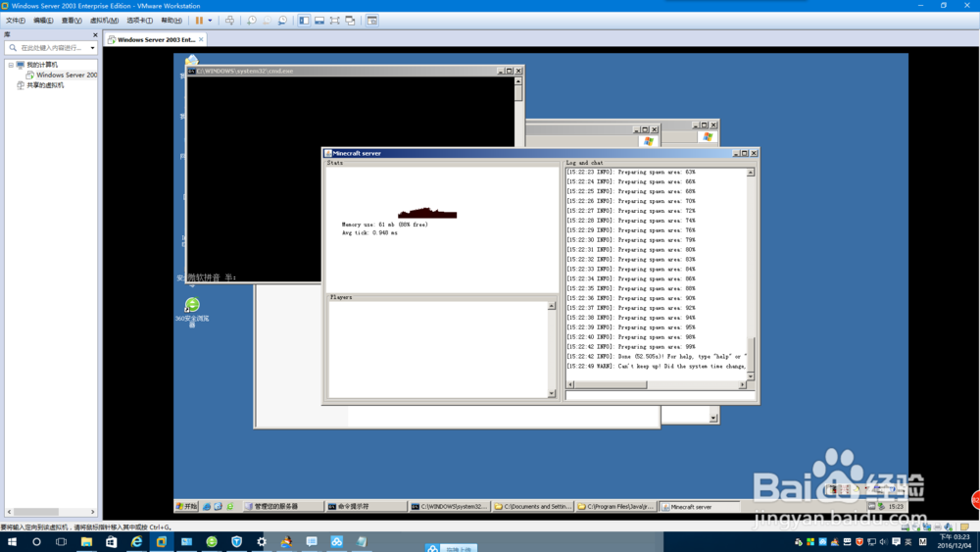Click host QQ penguin taskbar icon
The image size is (980, 552).
pyautogui.click(x=286, y=542)
